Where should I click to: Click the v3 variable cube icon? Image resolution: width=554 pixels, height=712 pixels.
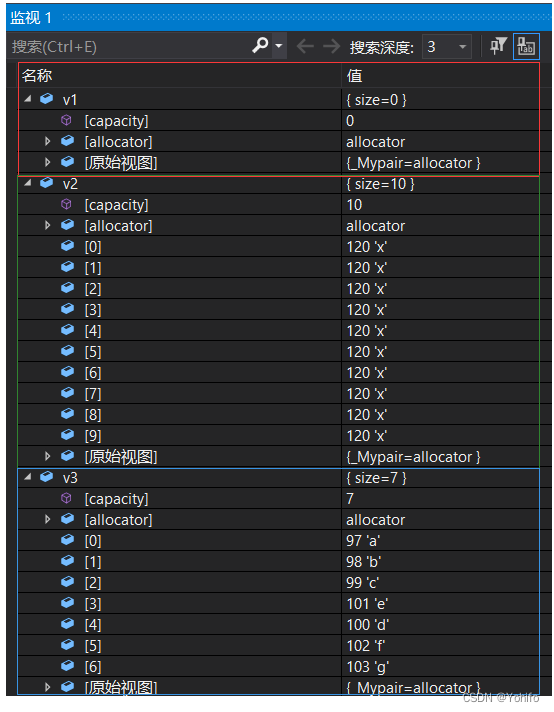coord(46,476)
